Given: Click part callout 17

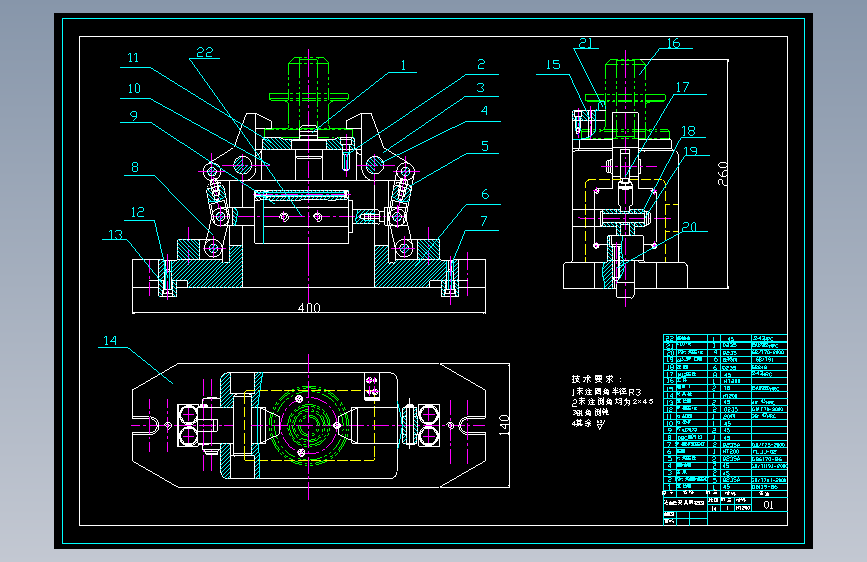Looking at the screenshot, I should pyautogui.click(x=682, y=87).
